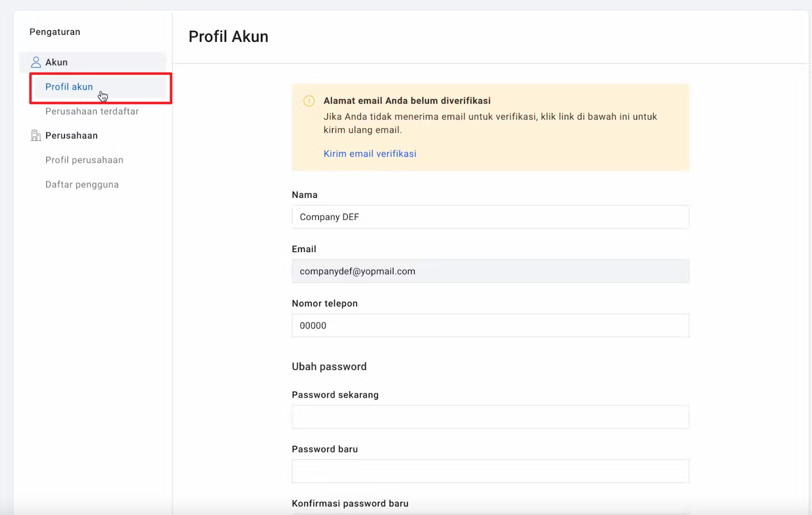Click the Ubah password section heading

pos(329,366)
